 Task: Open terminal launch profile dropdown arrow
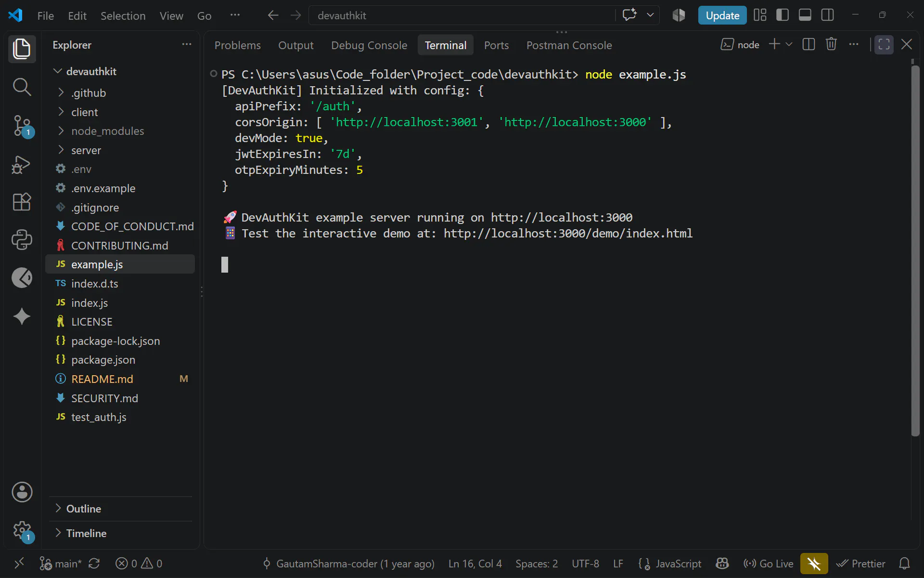[789, 44]
